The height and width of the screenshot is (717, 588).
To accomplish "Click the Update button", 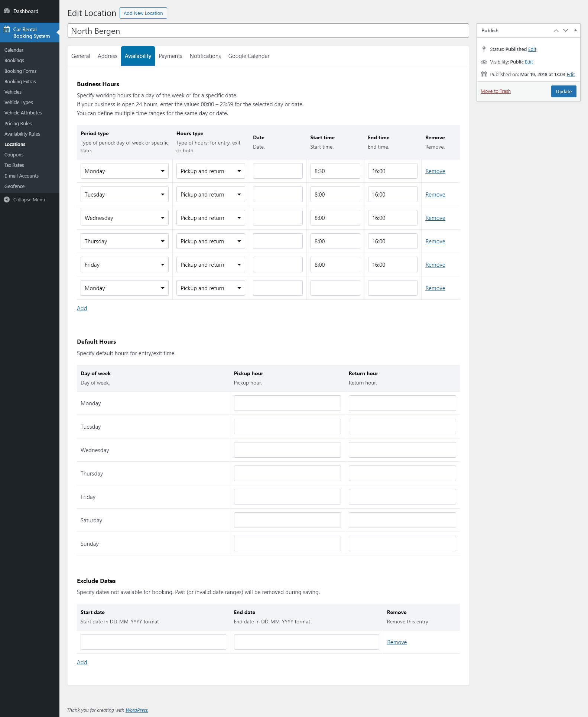I will [563, 92].
